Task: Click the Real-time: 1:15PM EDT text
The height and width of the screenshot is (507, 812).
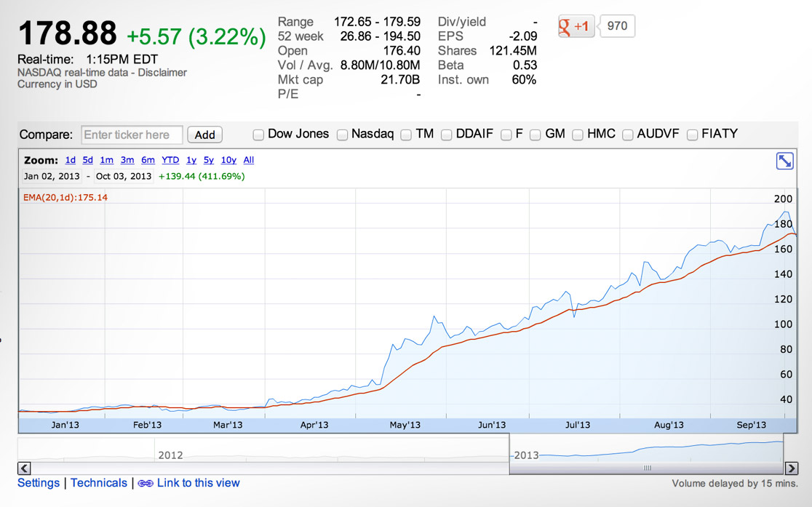Action: pos(87,60)
